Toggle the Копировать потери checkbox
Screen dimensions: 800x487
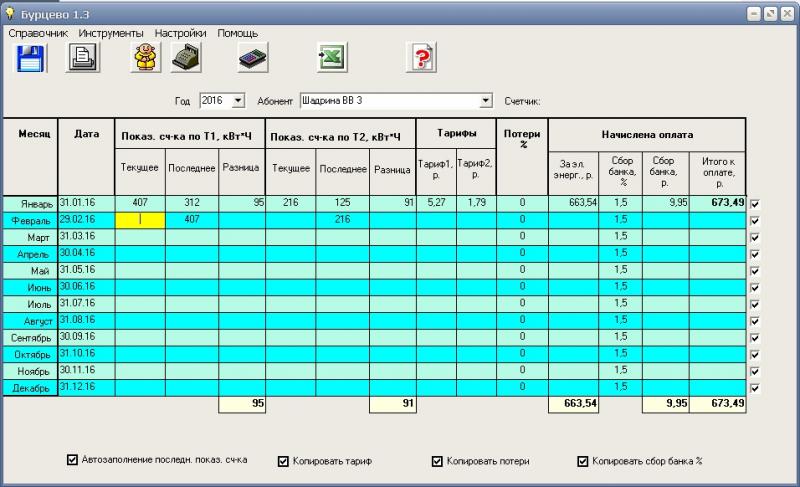(437, 461)
